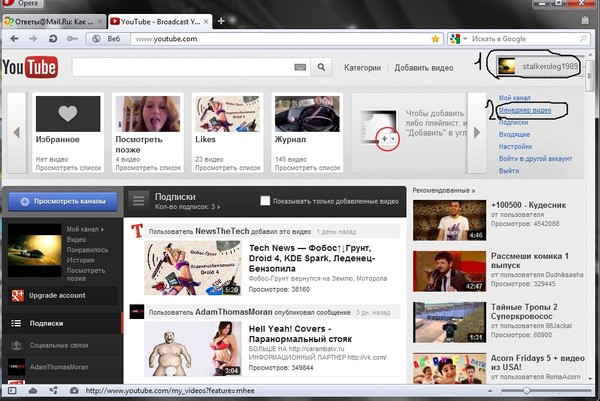Open the Веб address-bar badge
The image size is (600, 401).
pyautogui.click(x=108, y=39)
